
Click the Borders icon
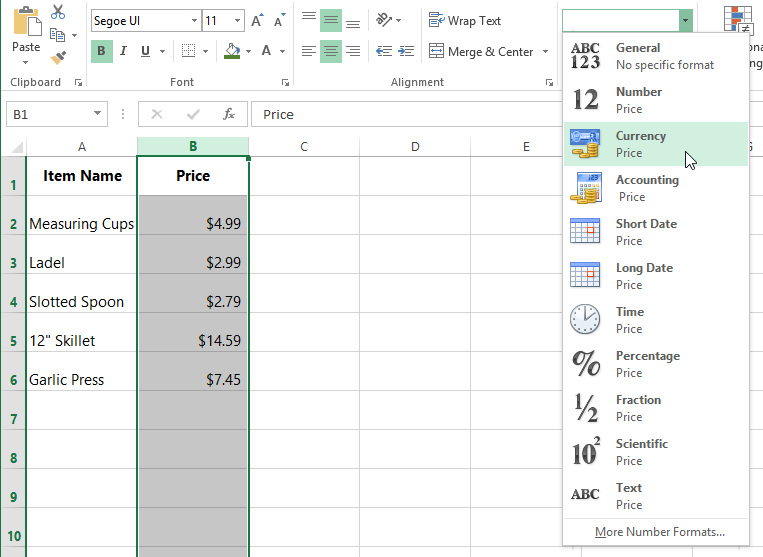pyautogui.click(x=188, y=51)
